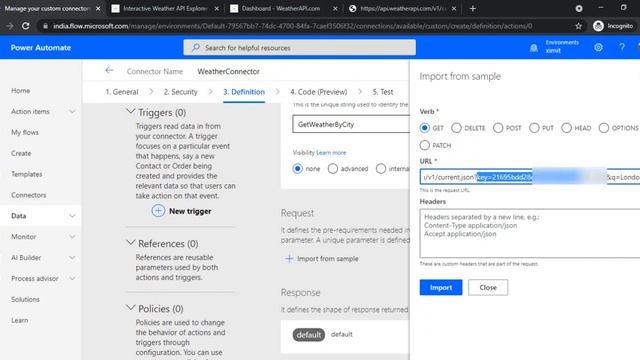Select the GET verb radio button
640x360 pixels.
click(424, 128)
